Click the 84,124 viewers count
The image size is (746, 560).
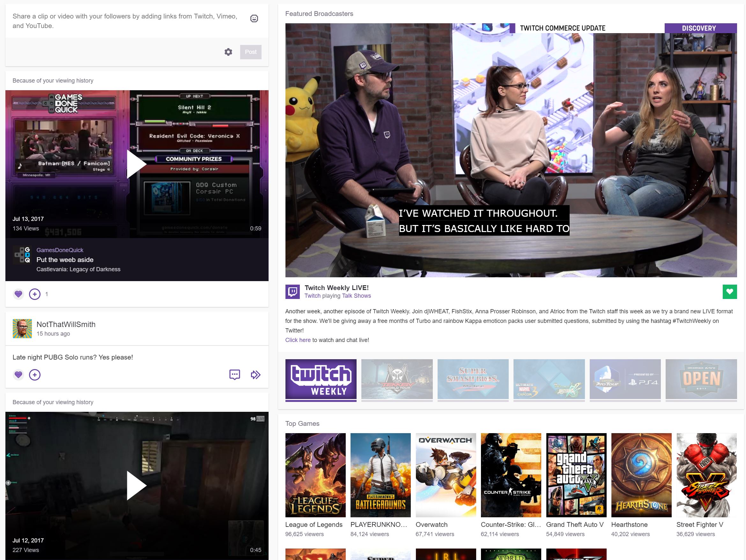point(370,534)
